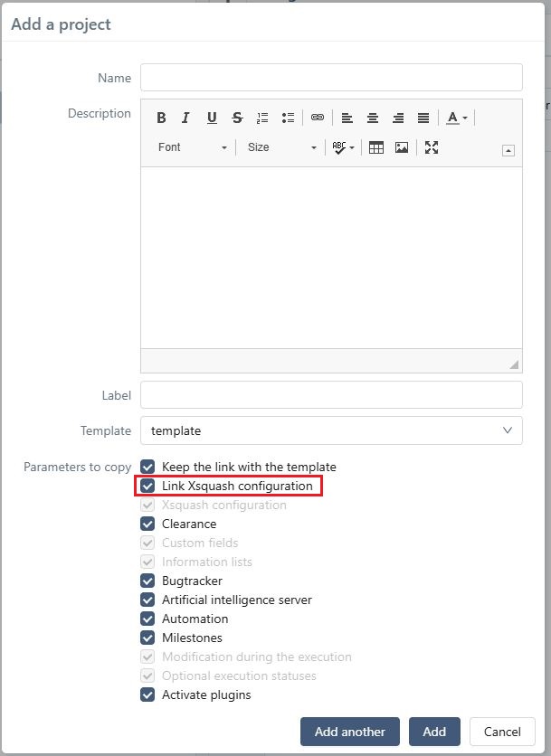The width and height of the screenshot is (551, 756).
Task: Expand the Font family dropdown
Action: pyautogui.click(x=193, y=147)
